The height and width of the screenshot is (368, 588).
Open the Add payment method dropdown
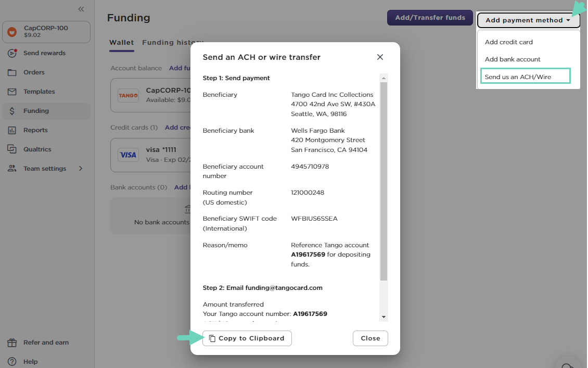click(528, 20)
